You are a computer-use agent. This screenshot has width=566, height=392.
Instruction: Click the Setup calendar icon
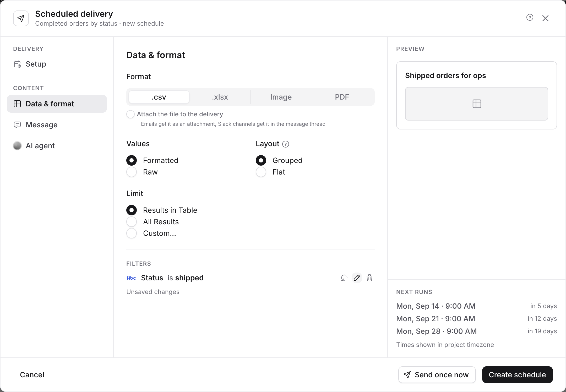[x=17, y=64]
